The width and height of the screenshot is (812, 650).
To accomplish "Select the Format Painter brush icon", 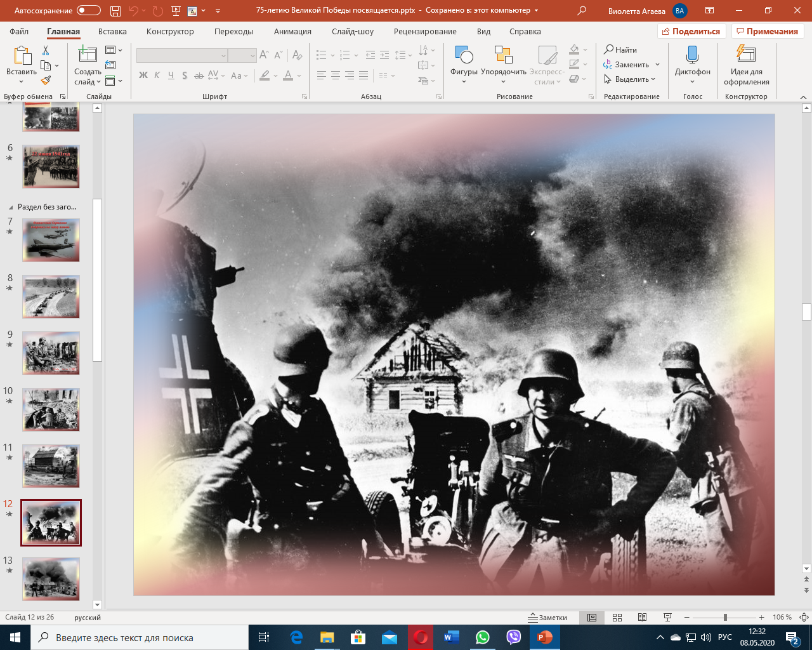I will (x=46, y=81).
